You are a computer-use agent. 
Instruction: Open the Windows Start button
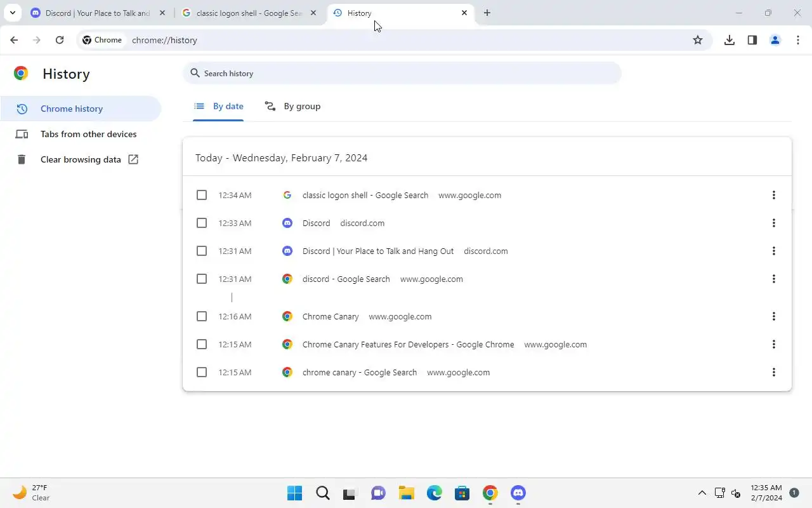tap(295, 493)
